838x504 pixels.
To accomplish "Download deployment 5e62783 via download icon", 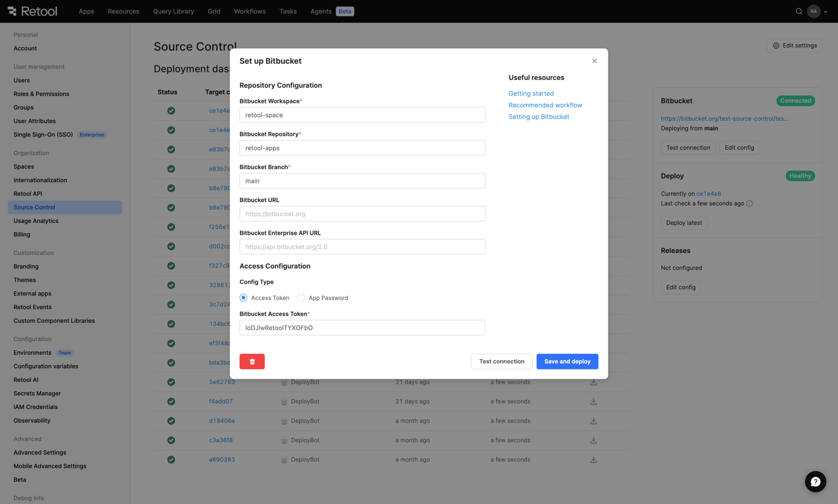I will click(x=594, y=382).
